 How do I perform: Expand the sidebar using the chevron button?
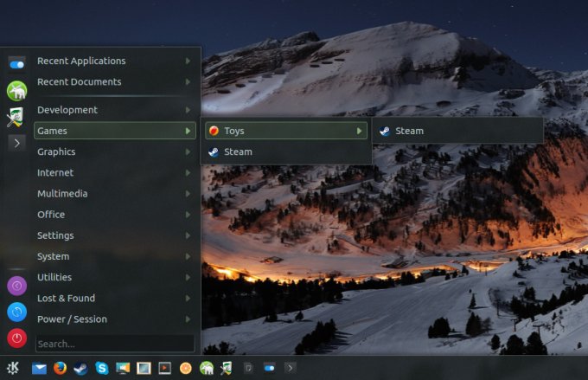(x=16, y=143)
